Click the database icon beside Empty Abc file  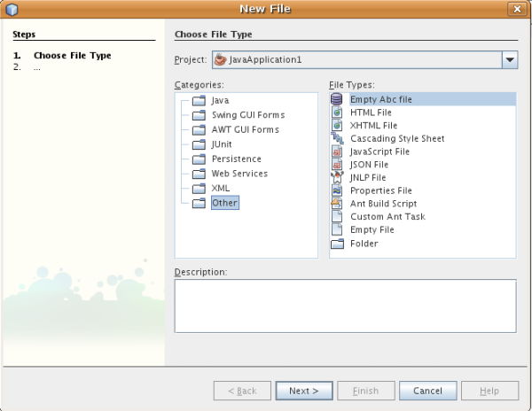point(337,99)
